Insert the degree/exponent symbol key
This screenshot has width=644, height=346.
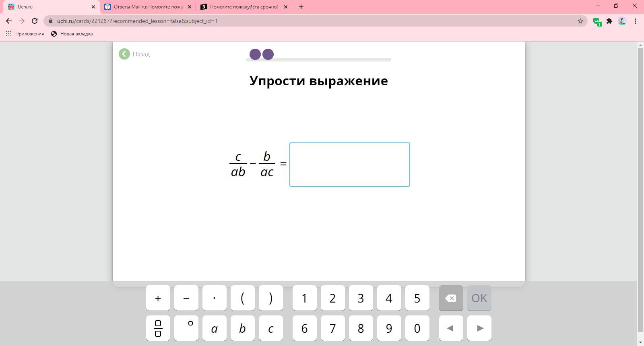(x=186, y=328)
